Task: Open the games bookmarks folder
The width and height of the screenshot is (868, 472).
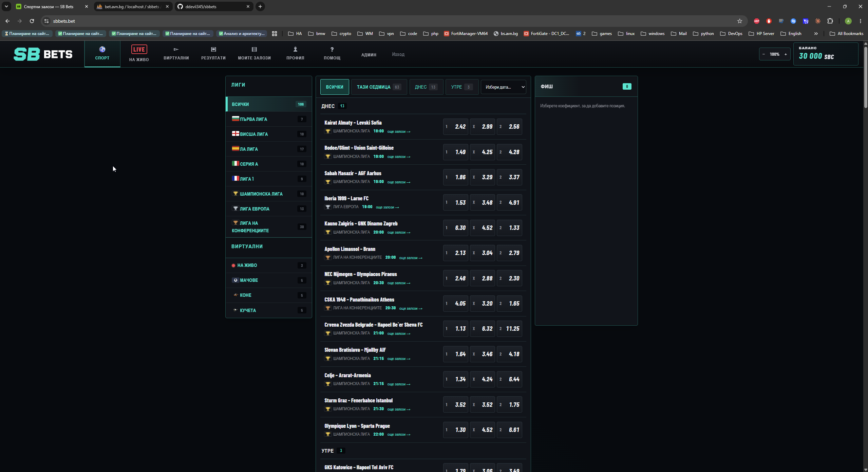Action: (x=602, y=34)
